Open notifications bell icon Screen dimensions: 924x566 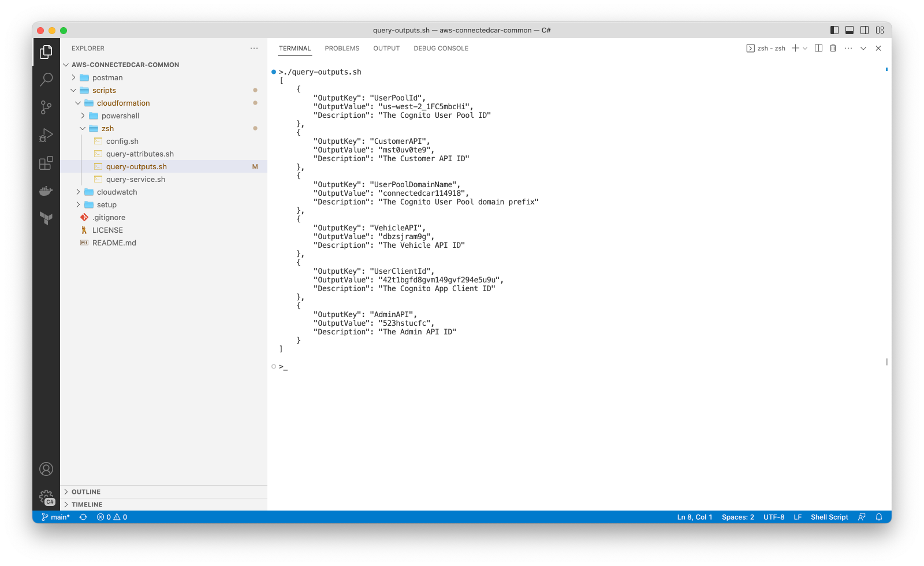879,517
